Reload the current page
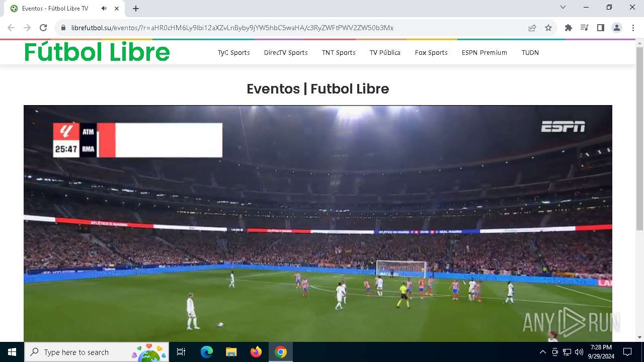Screen dimensions: 644x362 pyautogui.click(x=43, y=28)
